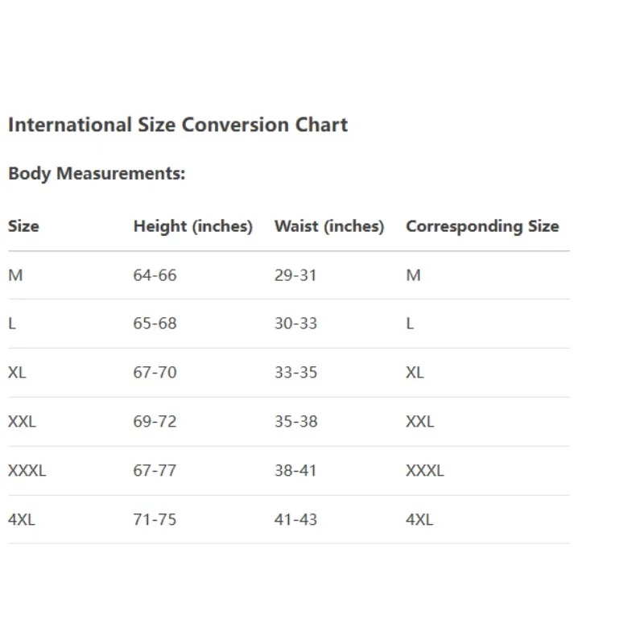This screenshot has width=644, height=644.
Task: Select the XXXL size row label
Action: [x=27, y=471]
